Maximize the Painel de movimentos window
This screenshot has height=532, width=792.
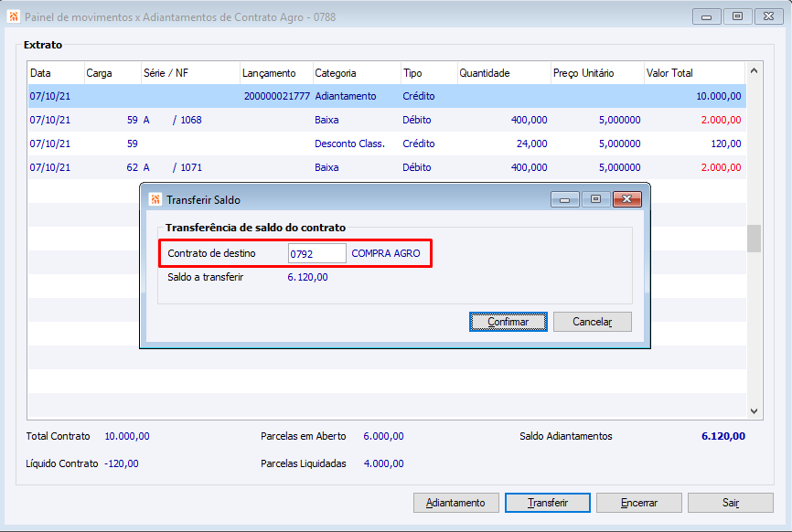pos(737,16)
